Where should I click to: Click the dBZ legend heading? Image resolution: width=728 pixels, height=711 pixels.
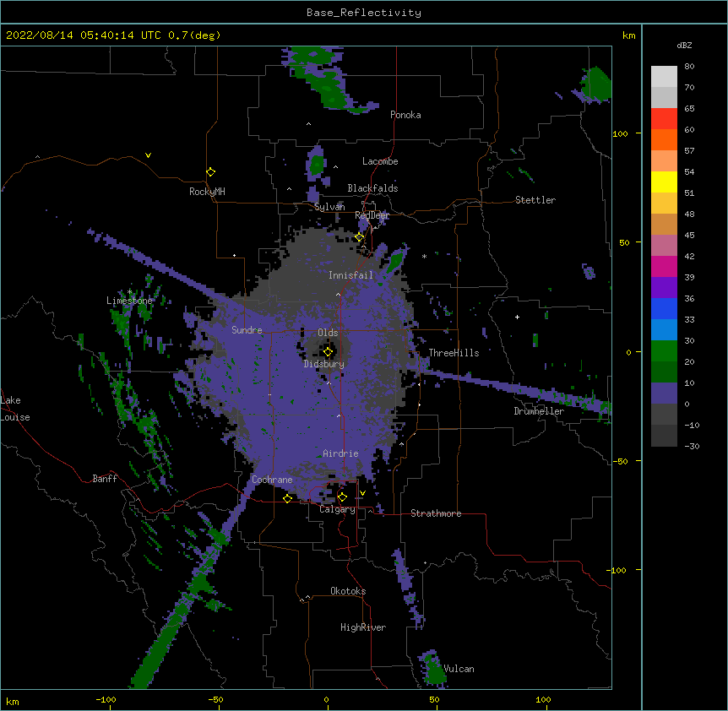coord(684,45)
